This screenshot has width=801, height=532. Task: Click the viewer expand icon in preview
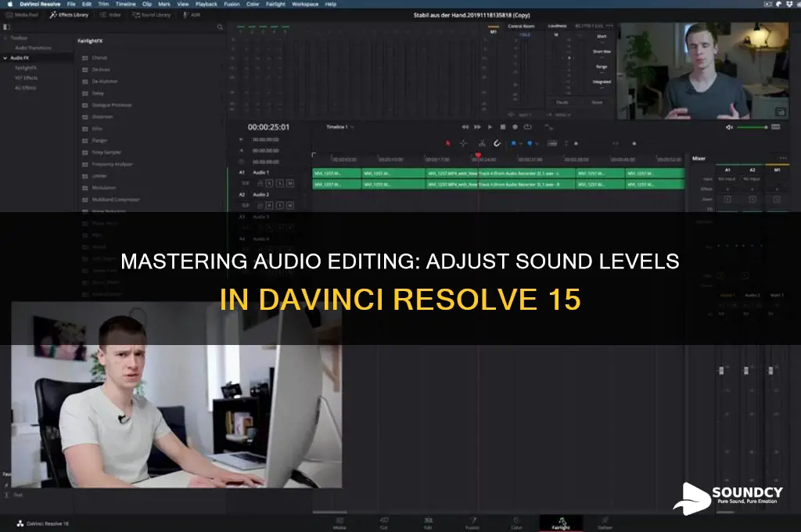pos(780,112)
